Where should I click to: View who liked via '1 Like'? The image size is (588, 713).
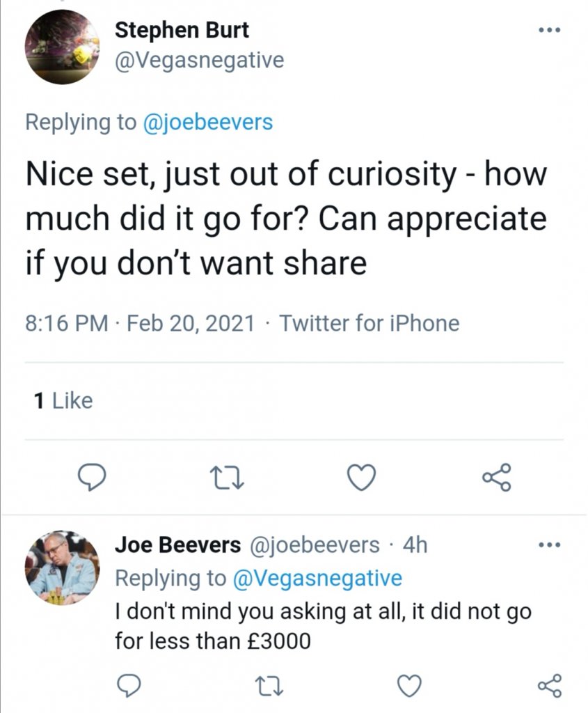pos(63,400)
